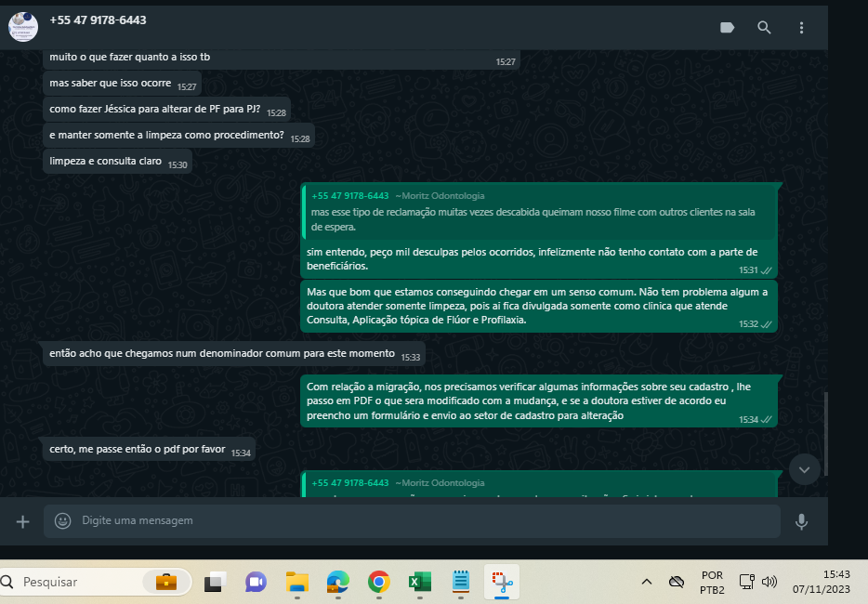Expand hidden system tray icons chevron

click(647, 582)
